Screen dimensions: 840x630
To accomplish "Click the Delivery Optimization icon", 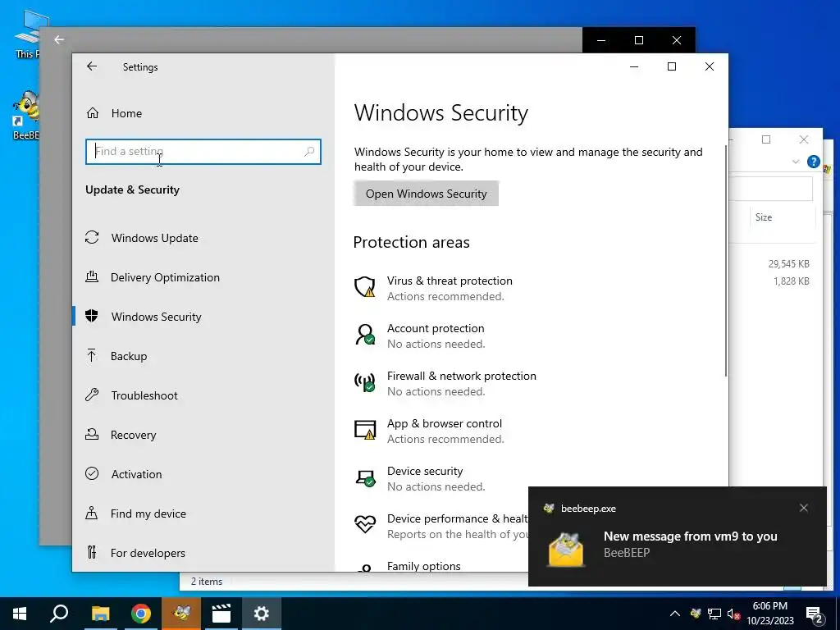I will [x=92, y=277].
